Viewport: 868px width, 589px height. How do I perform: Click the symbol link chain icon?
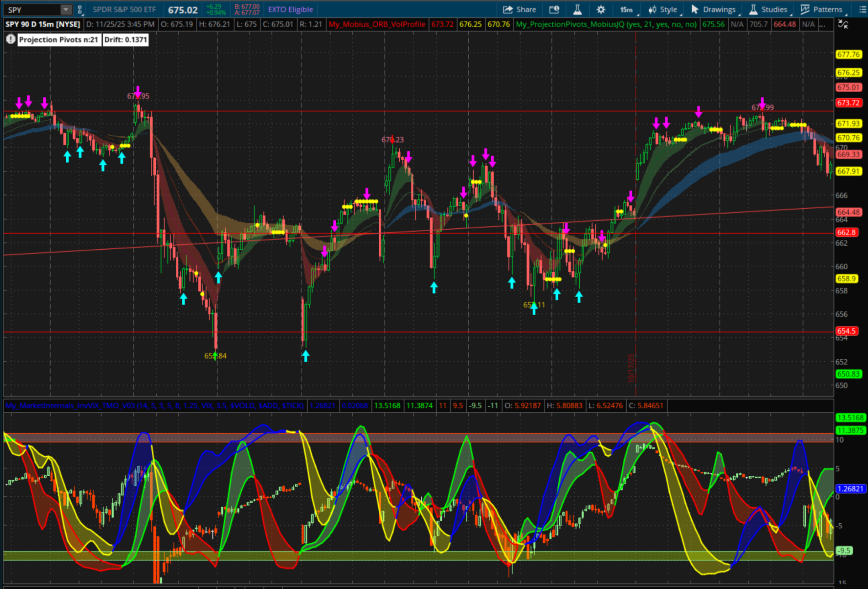(80, 10)
